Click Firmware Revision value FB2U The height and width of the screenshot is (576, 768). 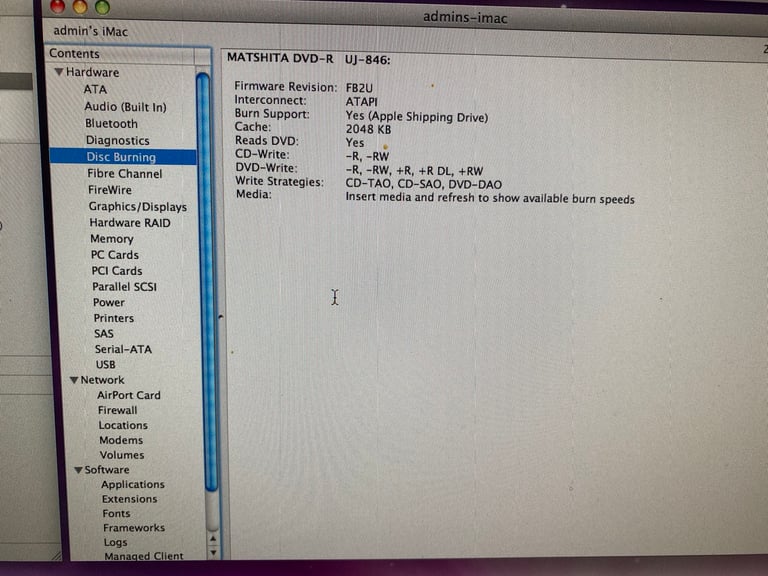coord(359,88)
